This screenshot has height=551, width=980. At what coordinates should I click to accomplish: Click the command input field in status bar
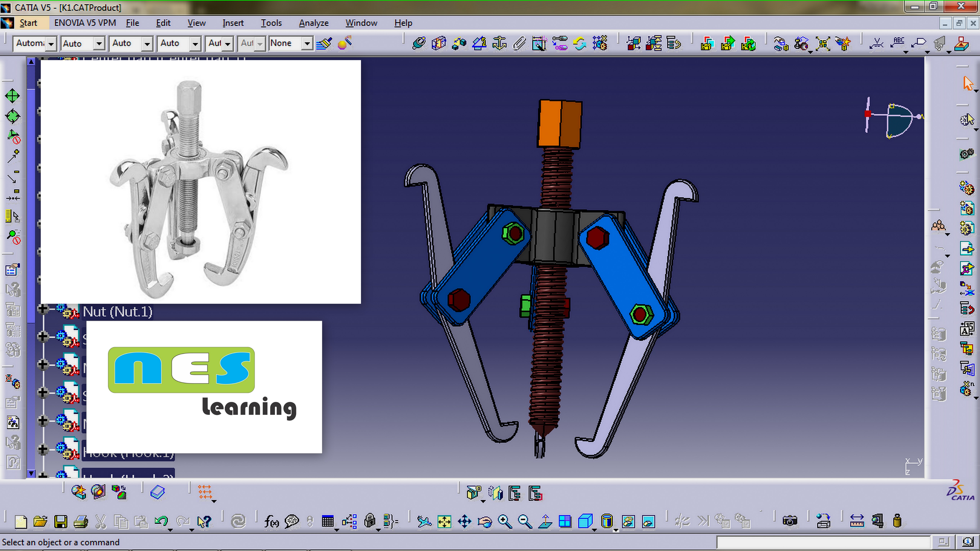coord(823,542)
